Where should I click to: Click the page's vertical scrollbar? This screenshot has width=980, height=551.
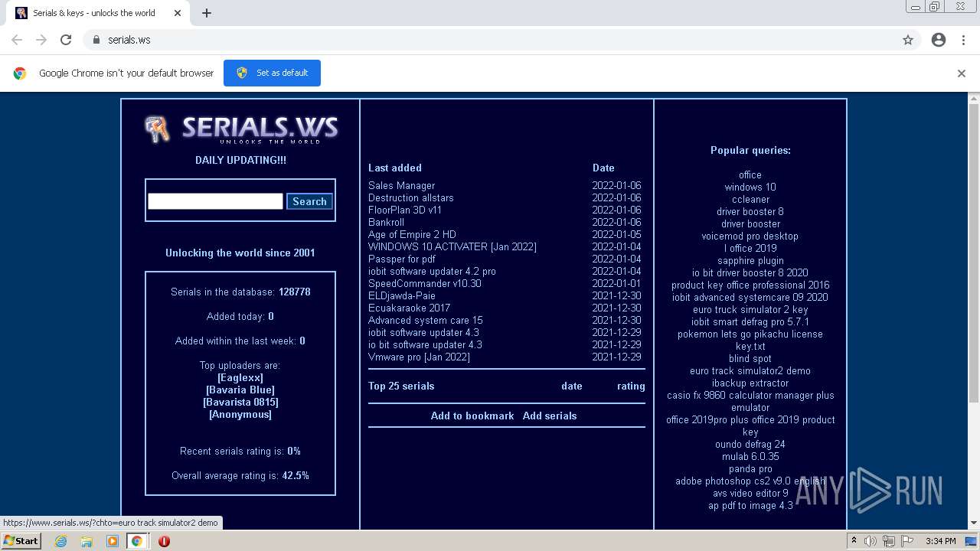974,253
